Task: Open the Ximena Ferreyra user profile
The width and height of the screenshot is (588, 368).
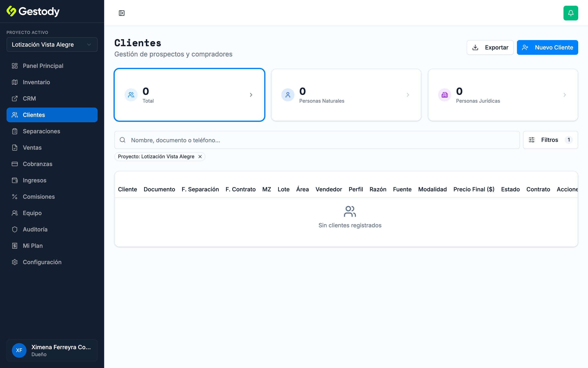Action: pyautogui.click(x=52, y=350)
